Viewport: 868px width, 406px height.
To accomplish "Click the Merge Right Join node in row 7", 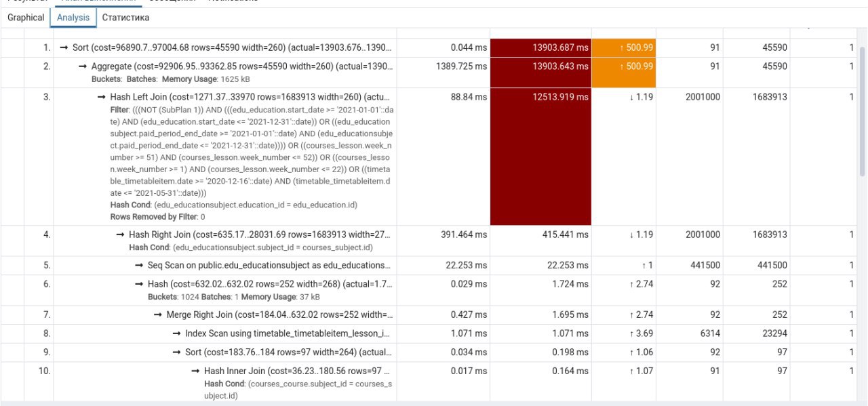I will coord(279,314).
